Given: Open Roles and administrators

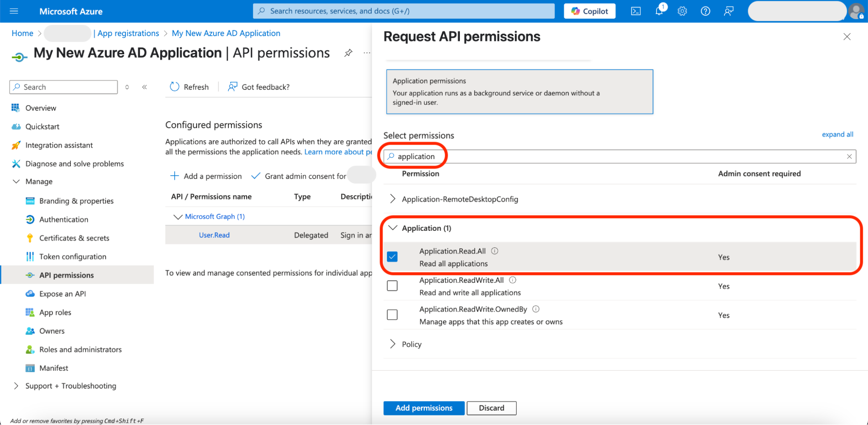Looking at the screenshot, I should click(80, 349).
